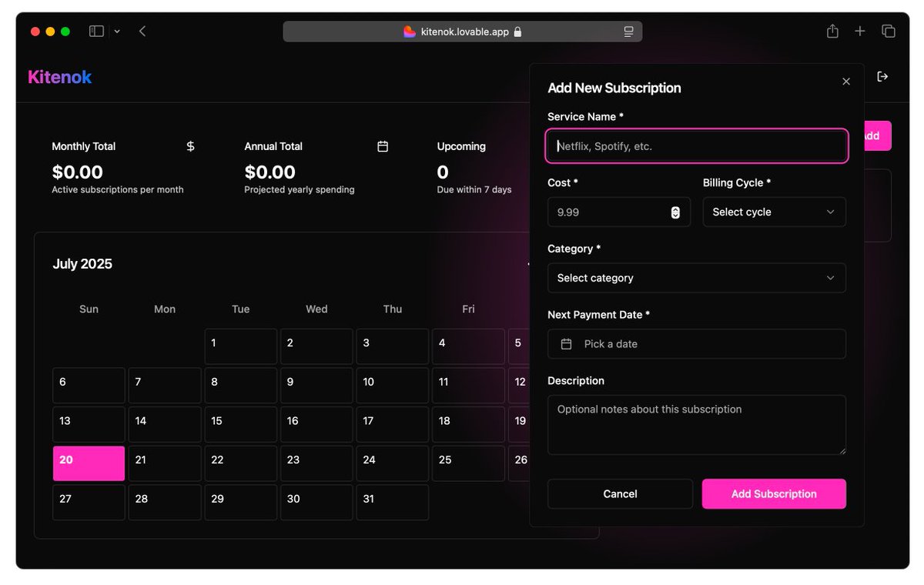924x585 pixels.
Task: Click the Cost input field
Action: pyautogui.click(x=619, y=212)
